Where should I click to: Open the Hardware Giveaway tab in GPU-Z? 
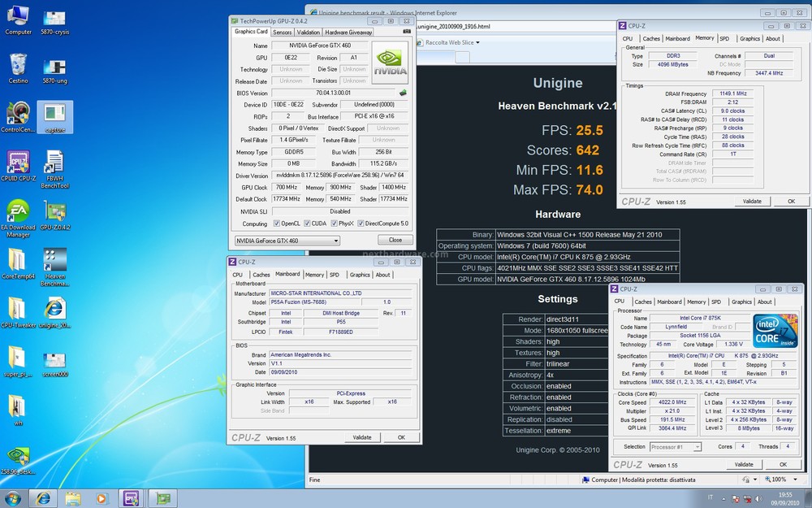pos(348,33)
